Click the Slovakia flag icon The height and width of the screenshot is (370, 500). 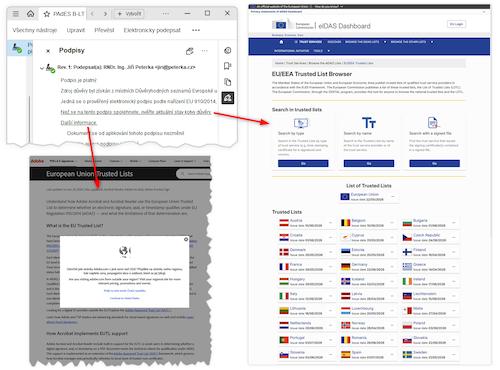(407, 340)
